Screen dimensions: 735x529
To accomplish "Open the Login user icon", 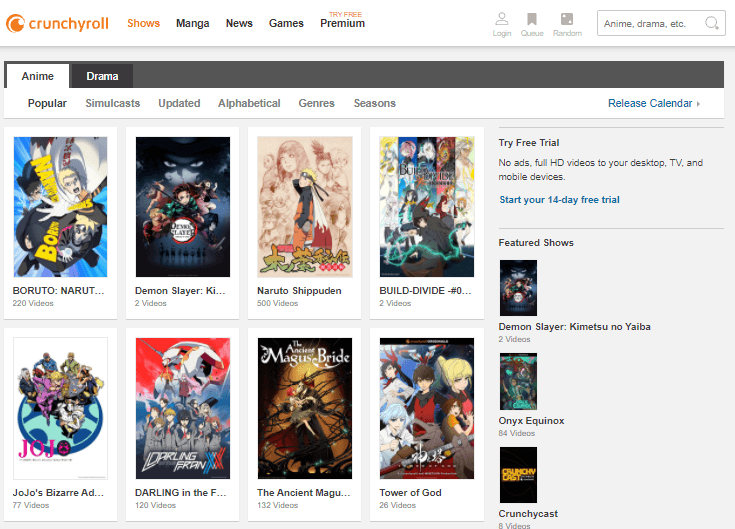I will coord(502,19).
